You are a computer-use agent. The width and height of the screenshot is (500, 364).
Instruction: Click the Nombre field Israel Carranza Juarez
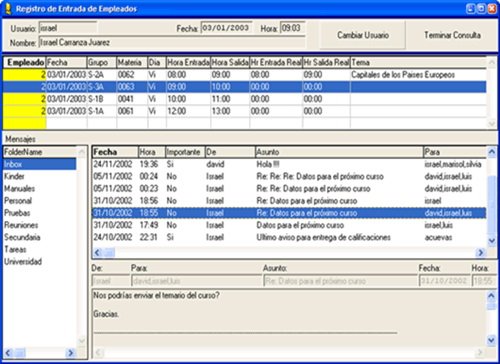[x=172, y=43]
